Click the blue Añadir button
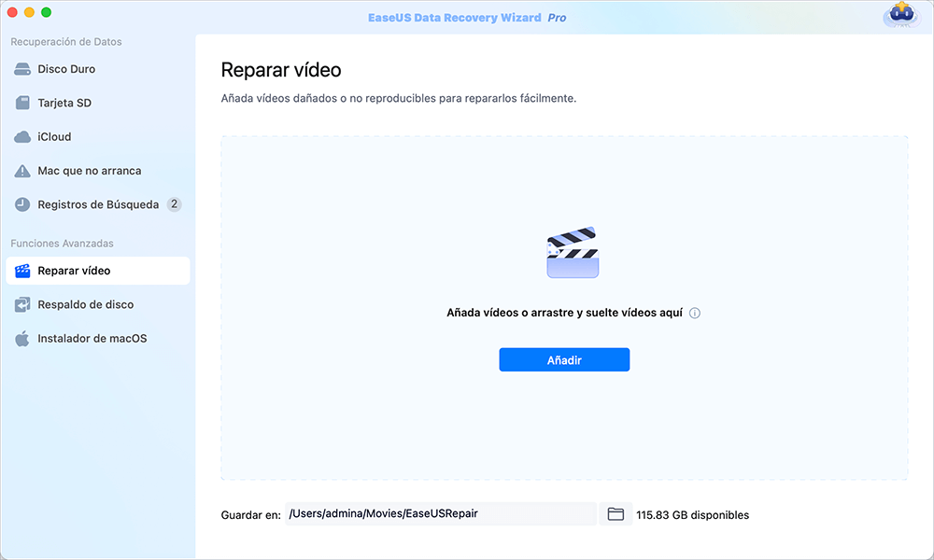The height and width of the screenshot is (560, 934). click(x=564, y=360)
